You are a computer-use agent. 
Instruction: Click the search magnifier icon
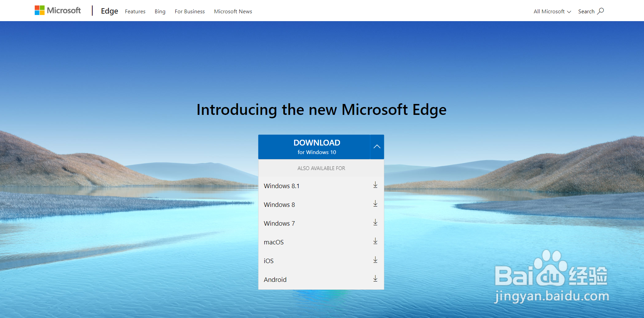(x=601, y=11)
